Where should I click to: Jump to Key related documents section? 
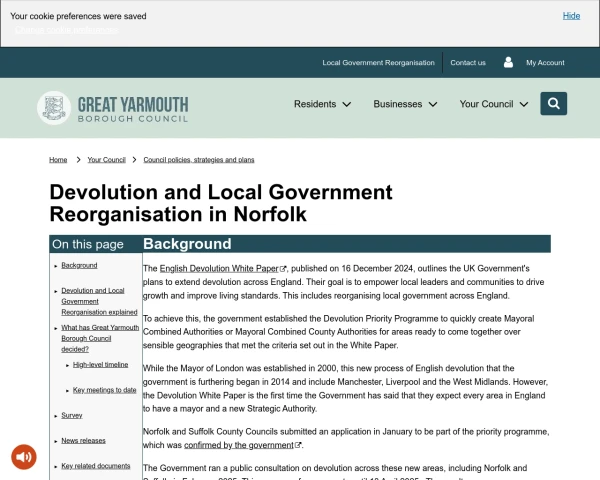[96, 466]
